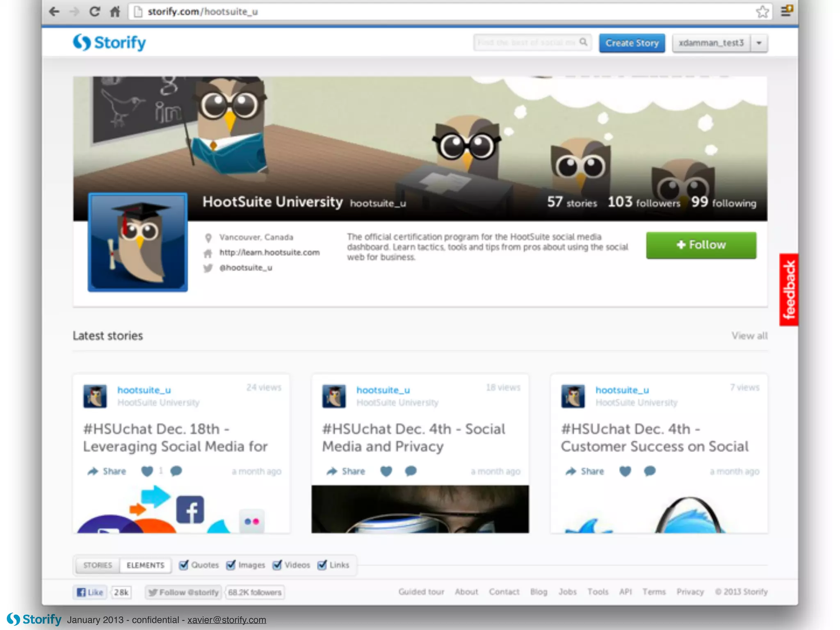840x630 pixels.
Task: Click the address bar URL
Action: click(203, 11)
